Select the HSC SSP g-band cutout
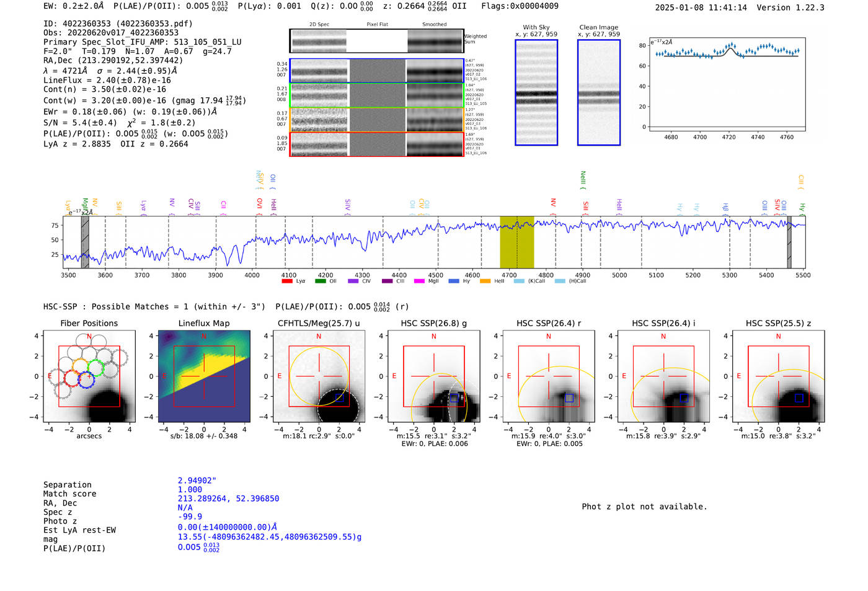The image size is (868, 591). tap(434, 376)
